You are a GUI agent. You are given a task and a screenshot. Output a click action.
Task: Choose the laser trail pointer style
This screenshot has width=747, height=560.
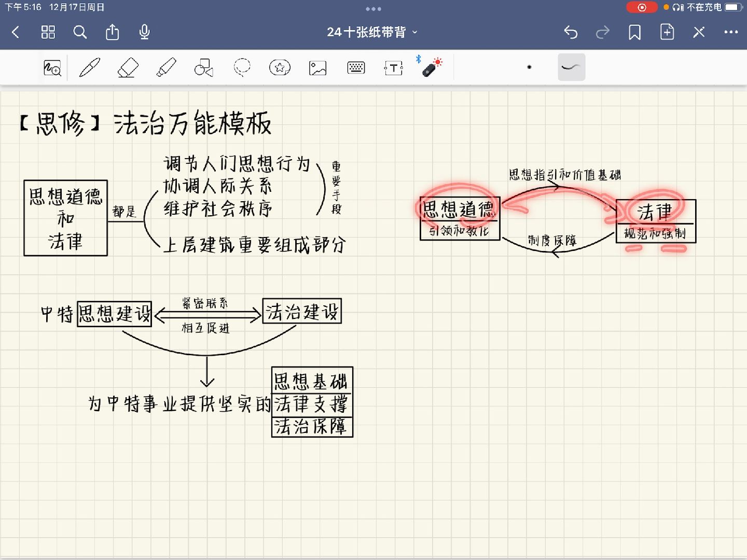pyautogui.click(x=571, y=67)
